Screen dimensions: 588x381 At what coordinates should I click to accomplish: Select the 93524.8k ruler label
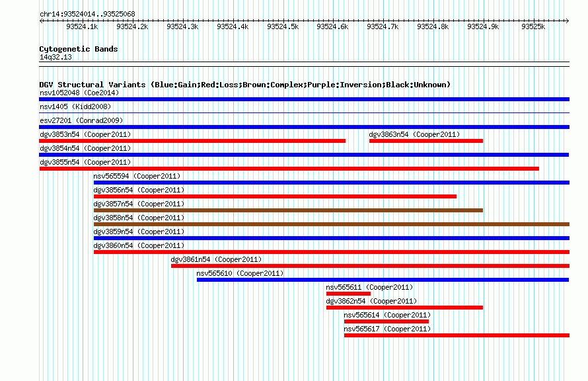433,26
